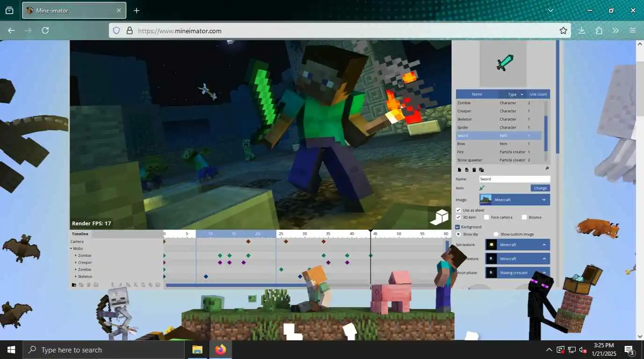Click the sword preview thumbnail
The image size is (644, 359).
coord(504,63)
